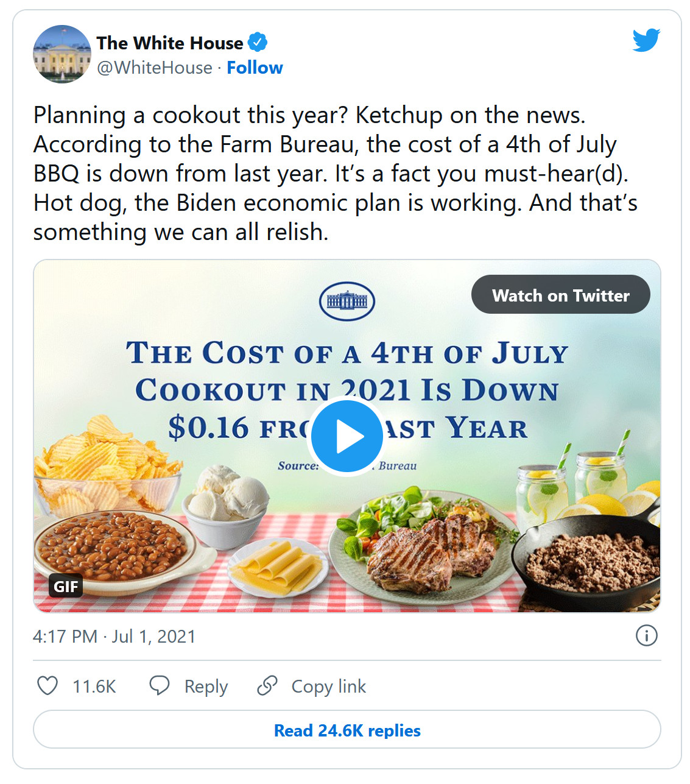Click the Reply text label
This screenshot has width=690, height=784.
point(206,687)
